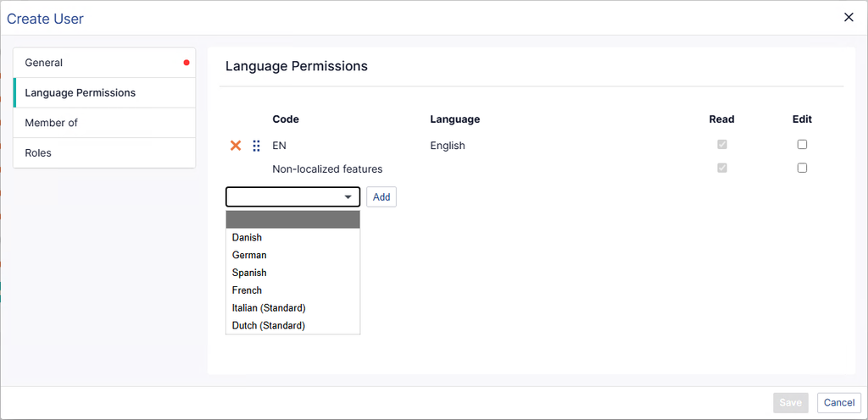868x420 pixels.
Task: Click the Code column header
Action: [x=286, y=119]
